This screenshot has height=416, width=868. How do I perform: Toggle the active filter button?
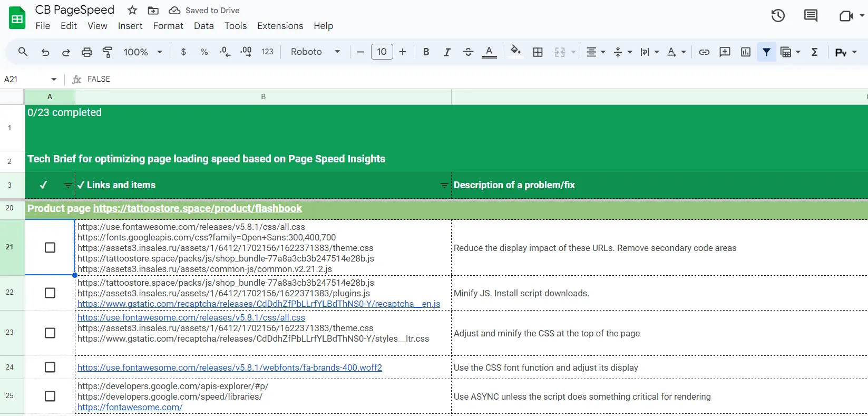pyautogui.click(x=766, y=52)
